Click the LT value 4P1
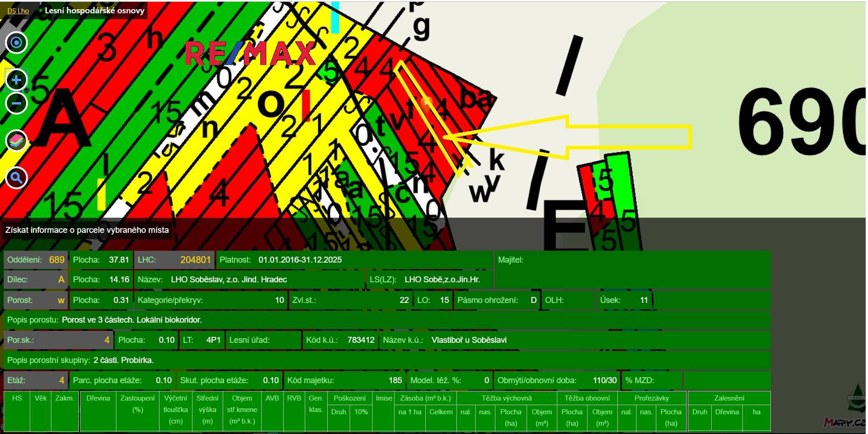868x434 pixels. point(214,340)
